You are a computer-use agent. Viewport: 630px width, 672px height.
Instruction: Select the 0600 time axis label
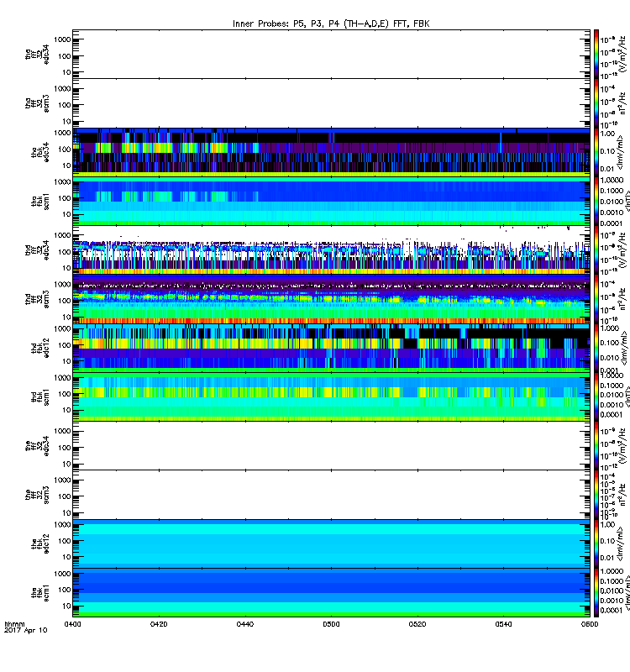pos(590,623)
